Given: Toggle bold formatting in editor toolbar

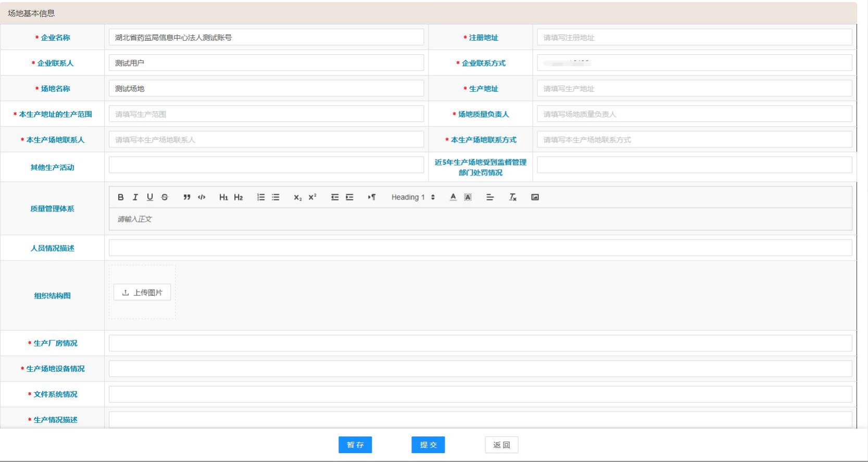Looking at the screenshot, I should tap(120, 197).
